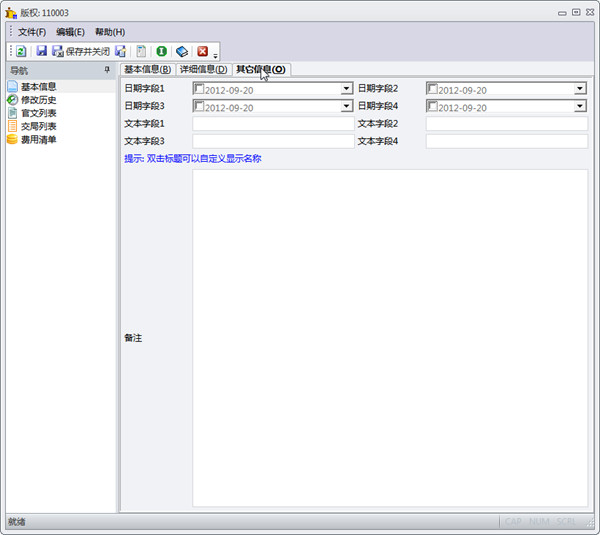The image size is (600, 535).
Task: Click the blue floppy disk save icon
Action: click(x=42, y=51)
